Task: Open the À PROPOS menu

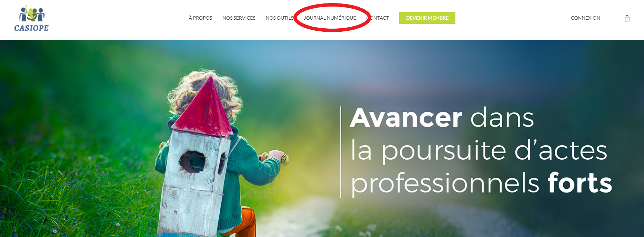Action: click(x=200, y=18)
